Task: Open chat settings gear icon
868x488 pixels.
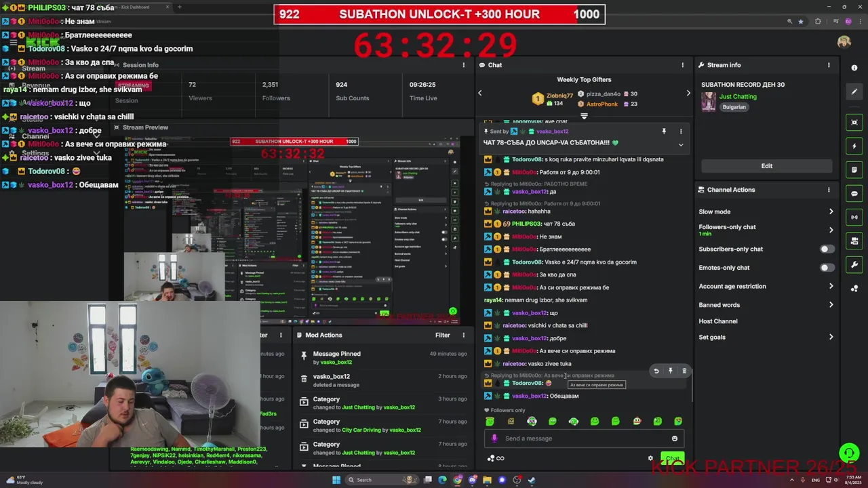Action: click(650, 458)
